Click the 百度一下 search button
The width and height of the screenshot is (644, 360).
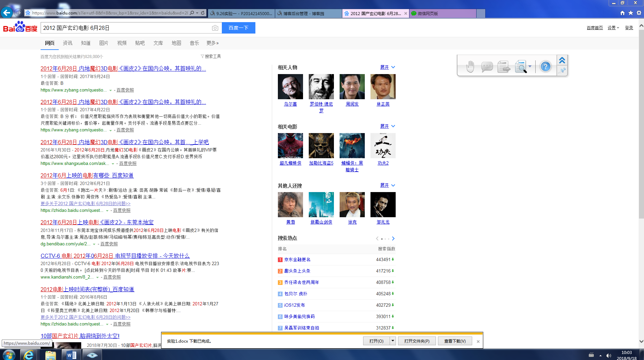click(x=239, y=28)
